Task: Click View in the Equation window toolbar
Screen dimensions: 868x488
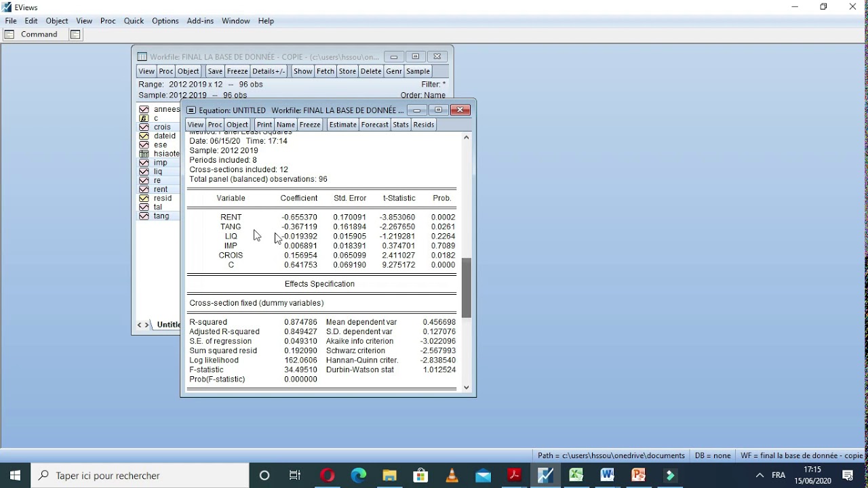Action: point(195,125)
